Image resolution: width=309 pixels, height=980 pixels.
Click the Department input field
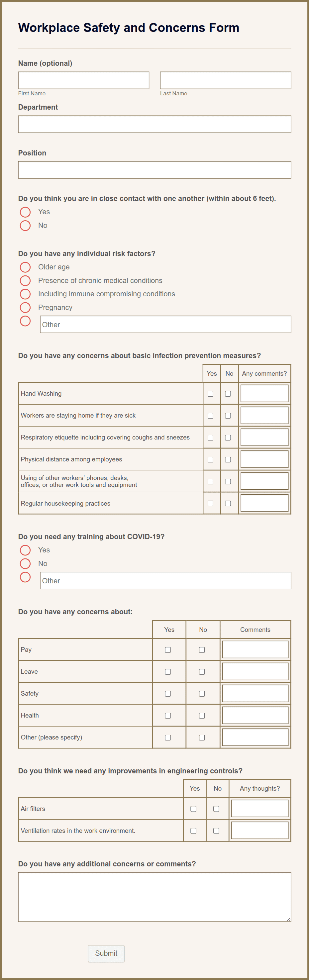pos(154,124)
